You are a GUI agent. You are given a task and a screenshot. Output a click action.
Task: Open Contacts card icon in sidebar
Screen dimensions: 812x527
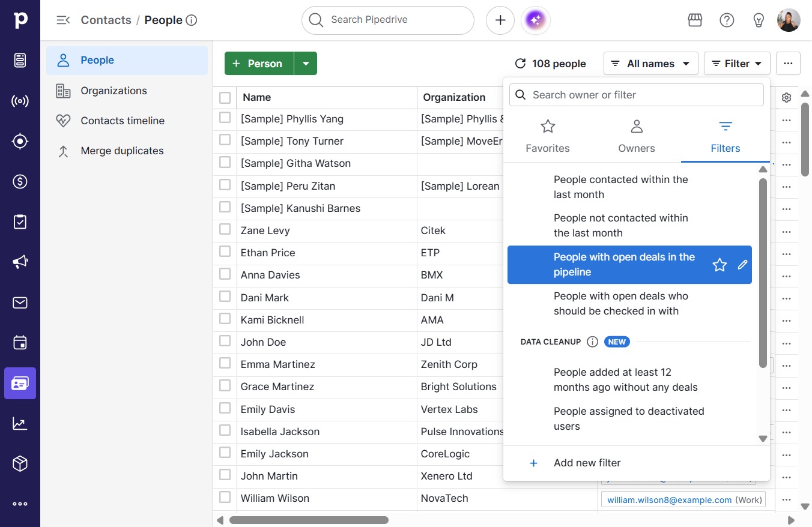point(20,383)
